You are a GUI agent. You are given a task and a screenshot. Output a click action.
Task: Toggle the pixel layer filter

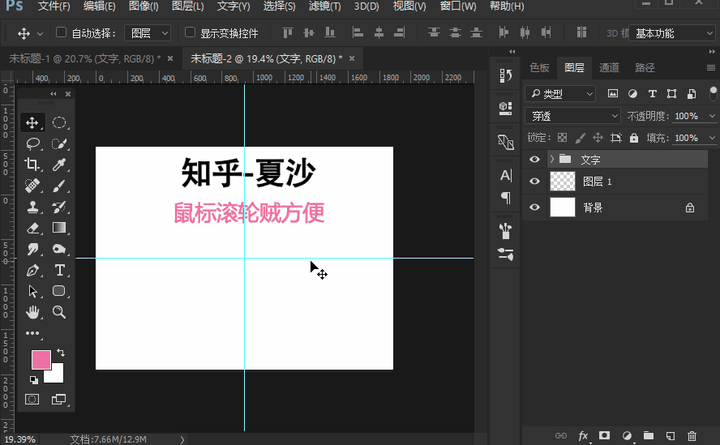coord(613,94)
